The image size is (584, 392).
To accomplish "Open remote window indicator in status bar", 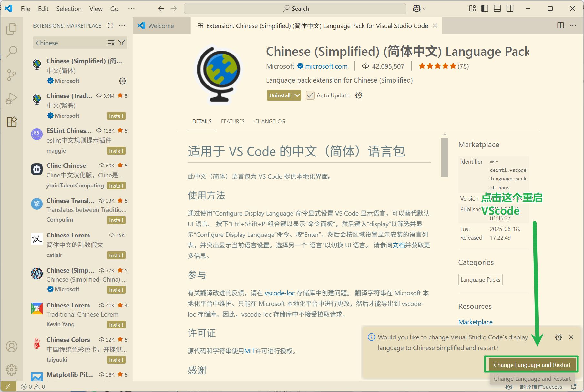I will [x=8, y=387].
